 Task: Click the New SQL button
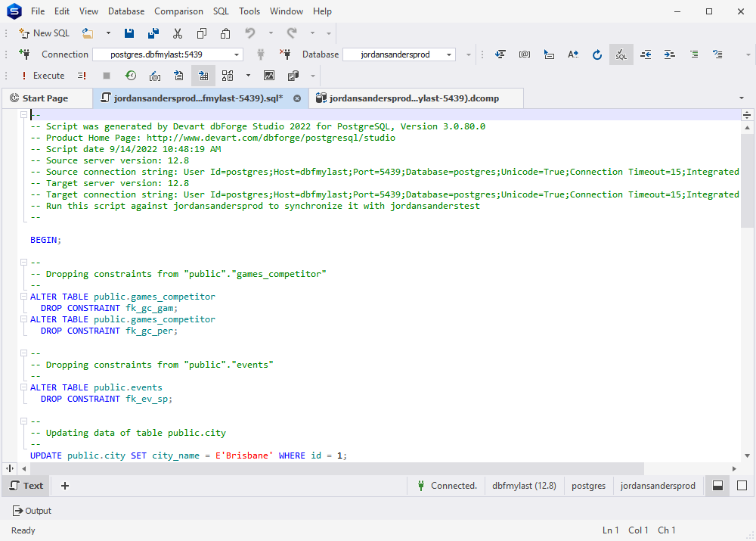(44, 33)
